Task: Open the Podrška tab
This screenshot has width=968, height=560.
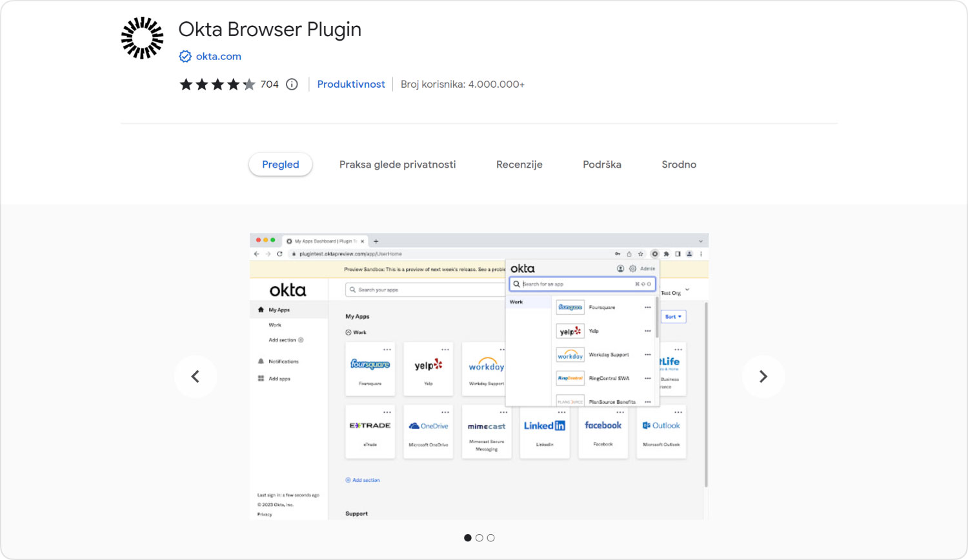Action: [x=602, y=165]
